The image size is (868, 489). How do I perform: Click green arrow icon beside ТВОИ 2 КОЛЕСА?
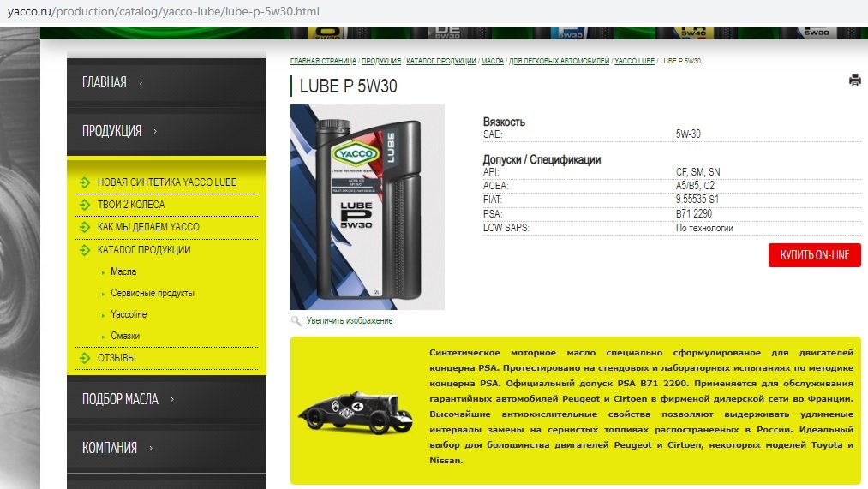coord(85,204)
